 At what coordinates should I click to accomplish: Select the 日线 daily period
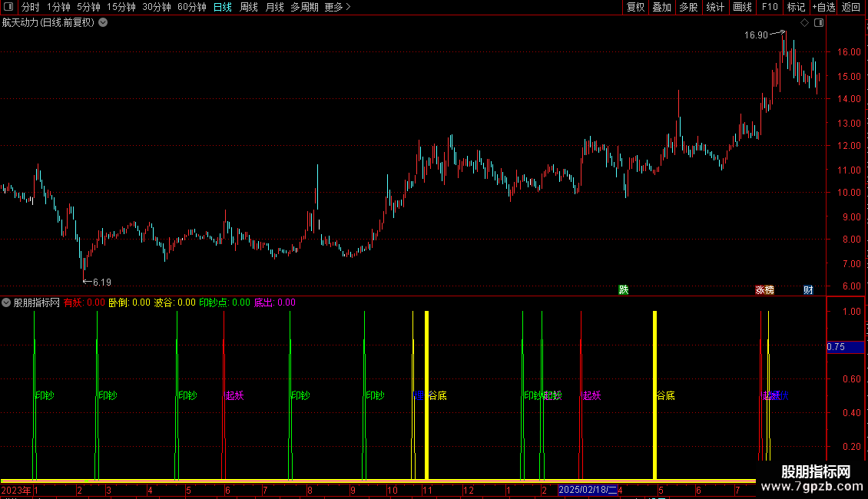tap(223, 7)
